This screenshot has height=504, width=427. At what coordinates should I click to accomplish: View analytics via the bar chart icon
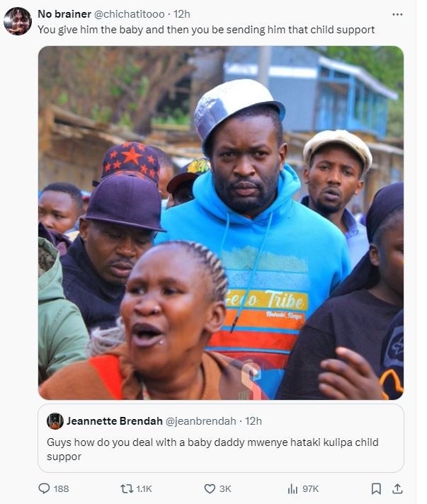292,489
